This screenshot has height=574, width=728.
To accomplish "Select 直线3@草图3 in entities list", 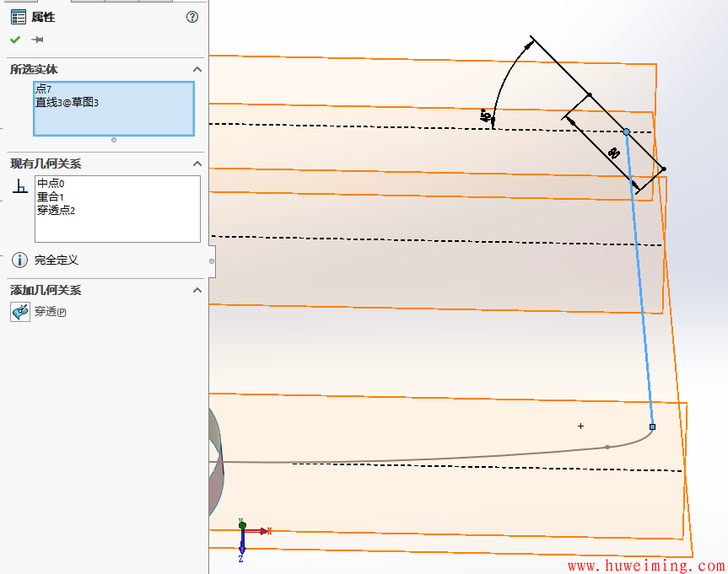I will (x=67, y=103).
